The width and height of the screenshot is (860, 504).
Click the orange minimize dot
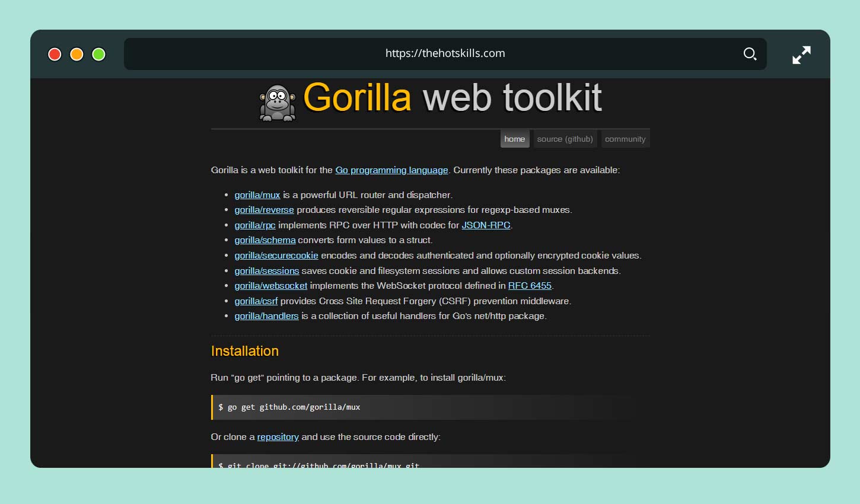point(77,55)
